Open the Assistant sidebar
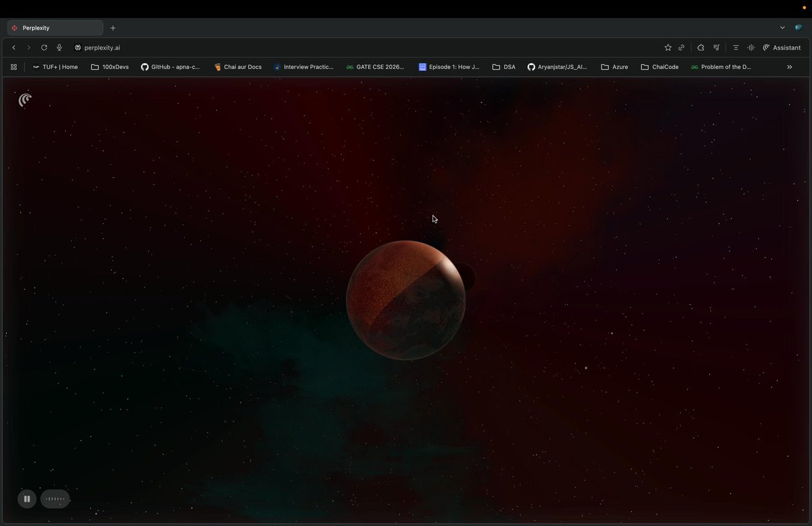This screenshot has width=812, height=526. 782,48
